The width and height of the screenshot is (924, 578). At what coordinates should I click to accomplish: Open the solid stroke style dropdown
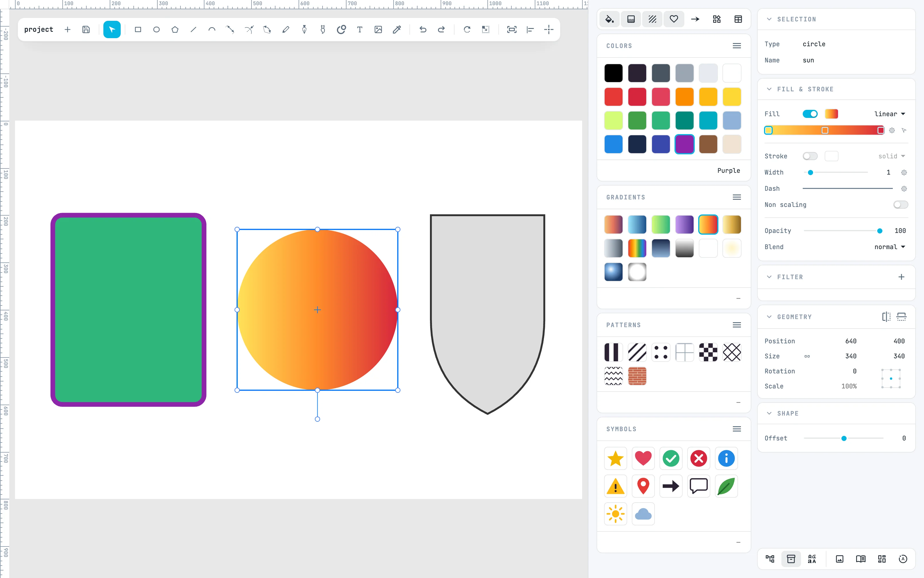[x=892, y=156]
